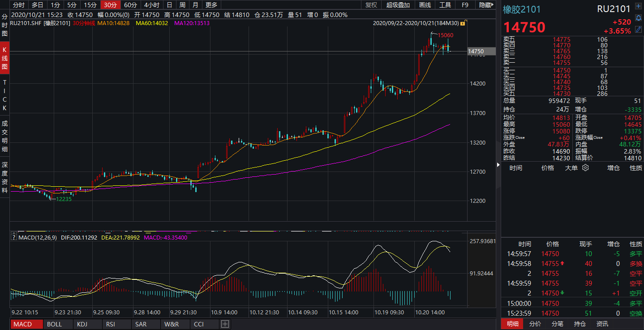This screenshot has height=330, width=644.
Task: Click the 15:23:59 trade row
Action: tap(572, 313)
